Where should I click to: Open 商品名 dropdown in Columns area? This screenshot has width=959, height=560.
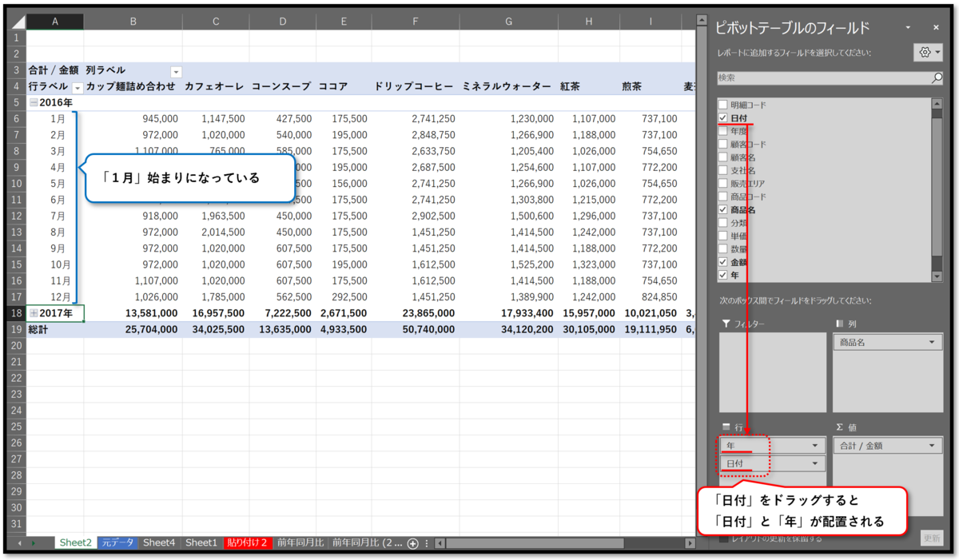[x=933, y=342]
